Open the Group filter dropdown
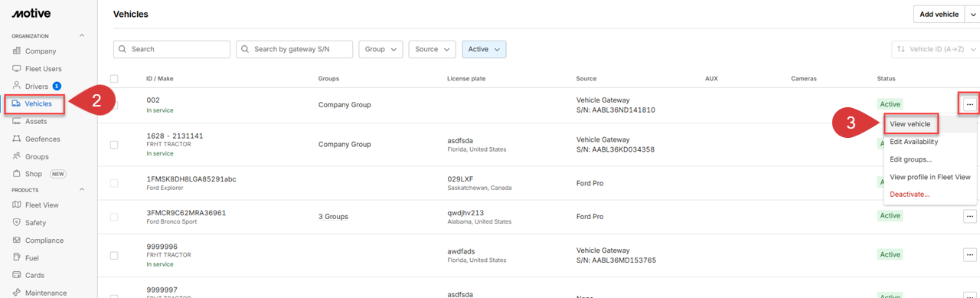 click(381, 49)
